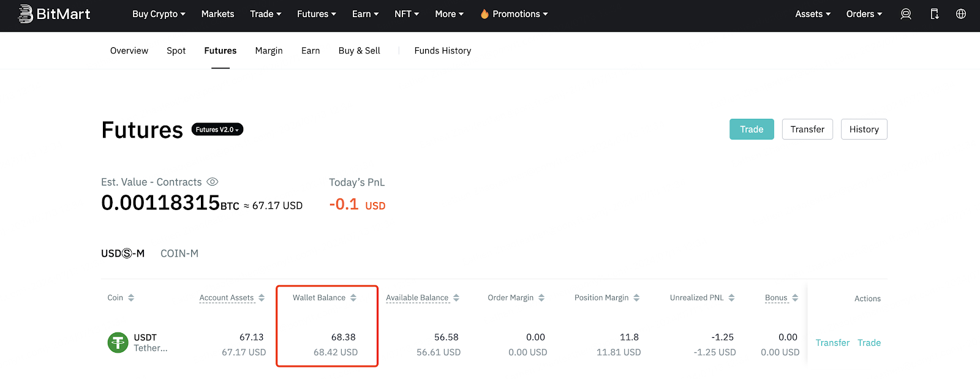
Task: Click Transfer link in USDT row
Action: pyautogui.click(x=832, y=343)
